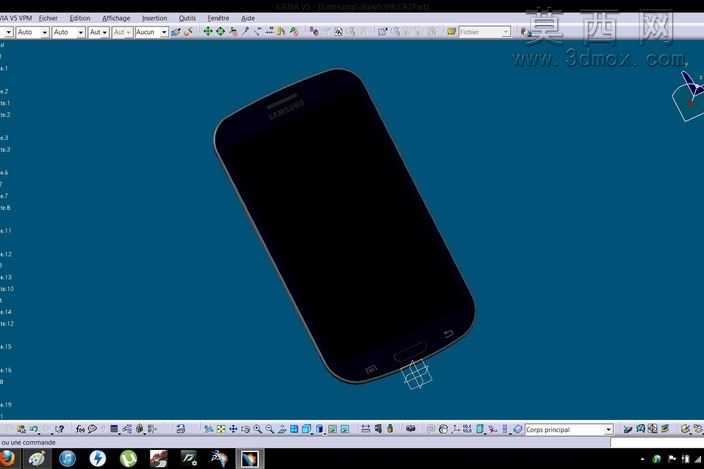Open the Filter combo box in top toolbar
The width and height of the screenshot is (704, 469).
pyautogui.click(x=484, y=32)
